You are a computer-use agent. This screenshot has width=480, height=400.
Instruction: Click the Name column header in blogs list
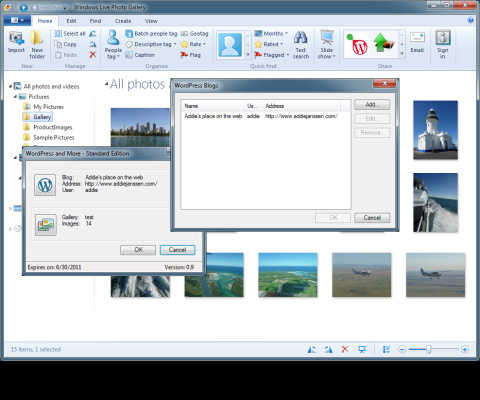pyautogui.click(x=213, y=106)
